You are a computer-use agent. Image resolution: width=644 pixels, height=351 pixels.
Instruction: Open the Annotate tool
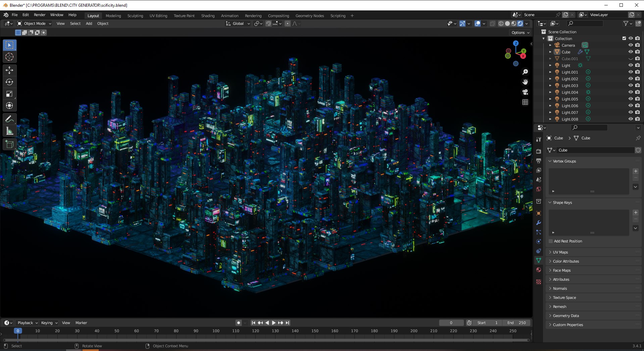pyautogui.click(x=9, y=119)
